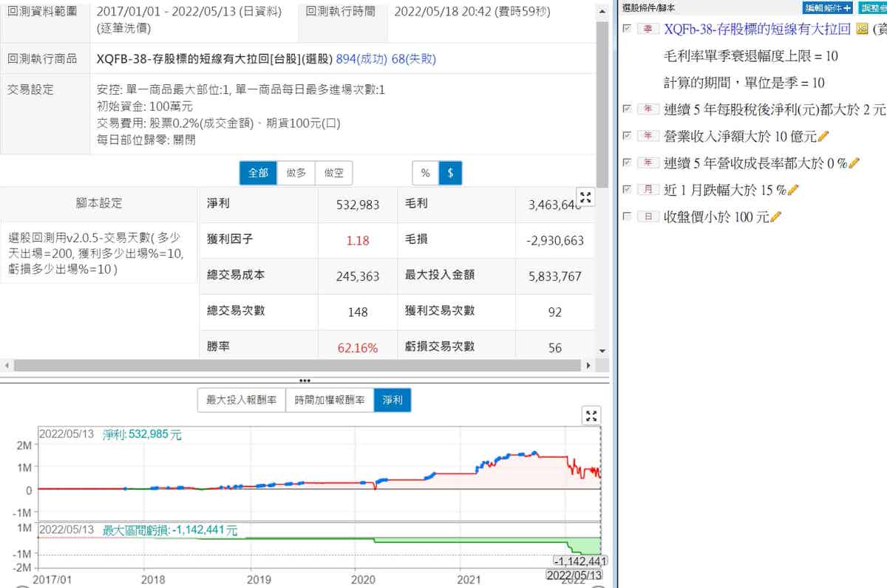Enable the 收盤價小於 100 元 checkbox
The width and height of the screenshot is (887, 588).
pos(628,217)
